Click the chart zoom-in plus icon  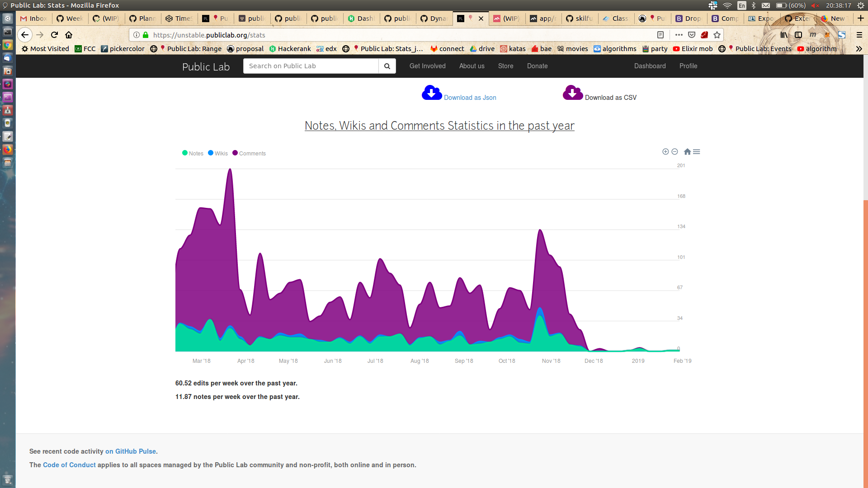tap(665, 152)
